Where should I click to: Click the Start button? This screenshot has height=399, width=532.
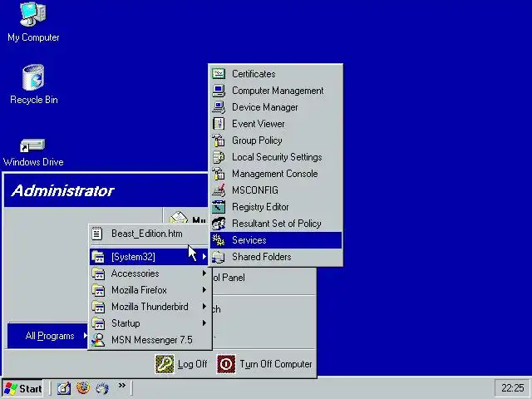pyautogui.click(x=22, y=388)
